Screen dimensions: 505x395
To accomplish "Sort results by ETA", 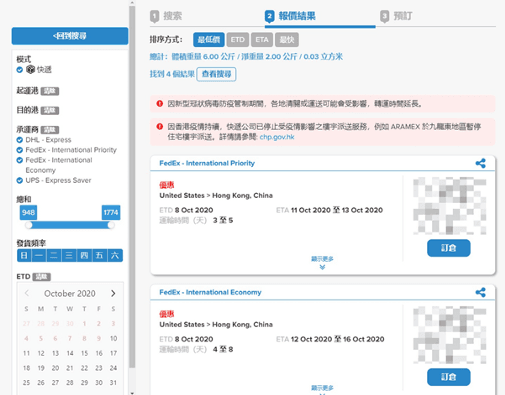I will tap(262, 40).
